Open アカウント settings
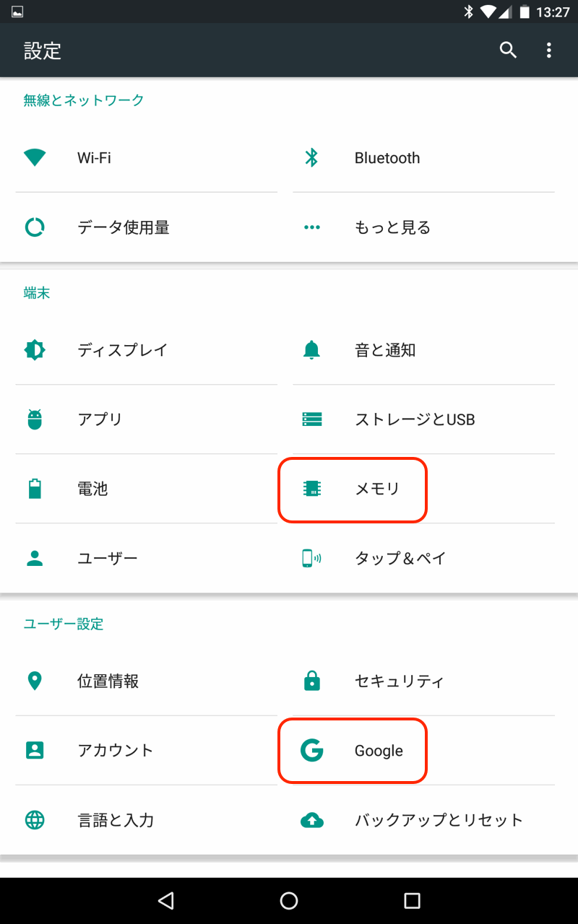The height and width of the screenshot is (924, 578). pyautogui.click(x=116, y=750)
